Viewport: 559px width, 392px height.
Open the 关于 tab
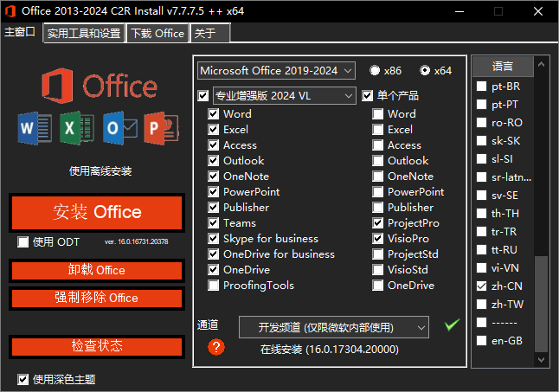(210, 33)
